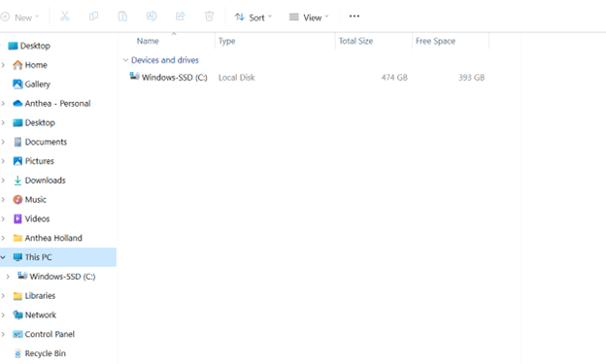Click the Recycle Bin icon
Viewport: 606px width, 364px height.
pos(17,353)
